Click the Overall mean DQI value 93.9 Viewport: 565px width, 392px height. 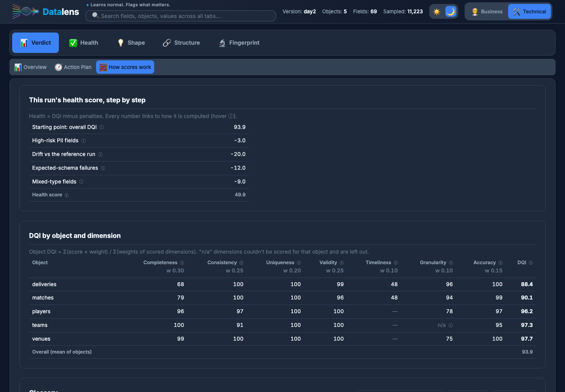(527, 352)
